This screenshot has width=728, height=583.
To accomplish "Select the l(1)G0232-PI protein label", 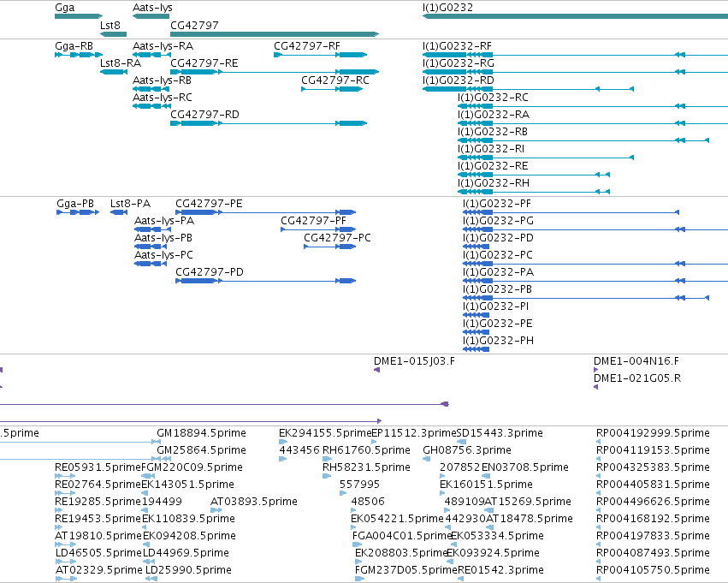I will point(496,307).
